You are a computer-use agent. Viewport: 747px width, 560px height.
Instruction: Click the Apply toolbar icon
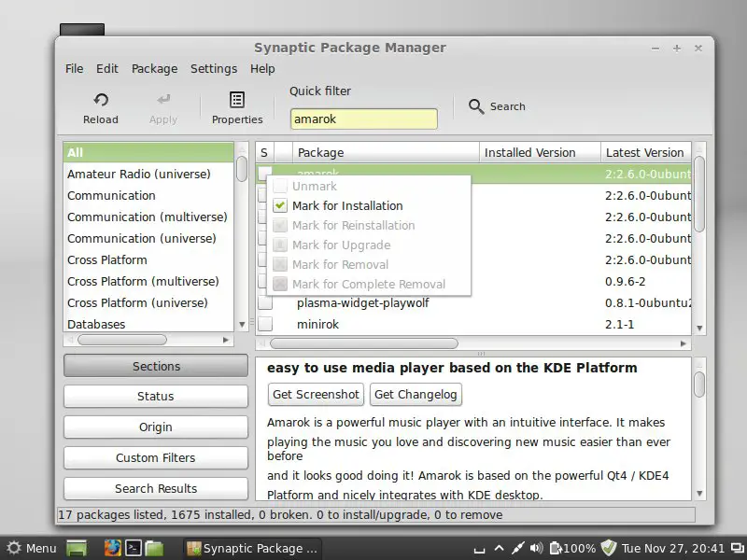(163, 99)
